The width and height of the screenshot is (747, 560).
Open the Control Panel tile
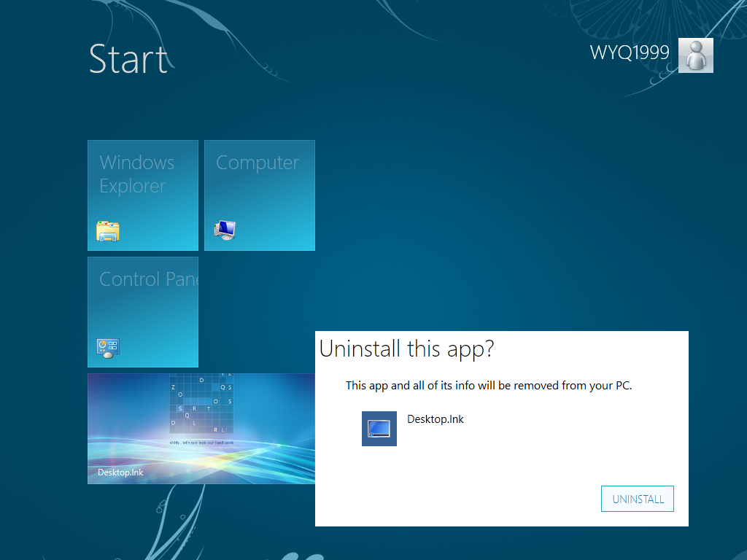[x=143, y=312]
